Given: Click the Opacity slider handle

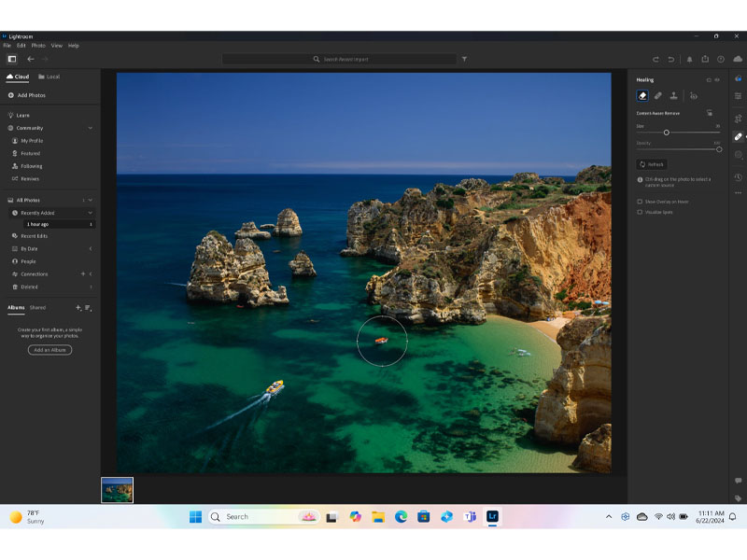Looking at the screenshot, I should click(719, 149).
